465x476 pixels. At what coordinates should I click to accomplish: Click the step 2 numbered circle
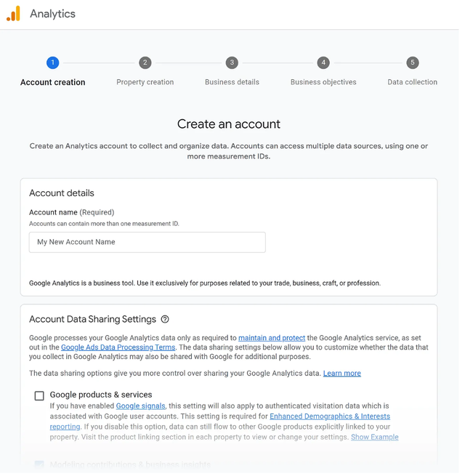coord(145,62)
